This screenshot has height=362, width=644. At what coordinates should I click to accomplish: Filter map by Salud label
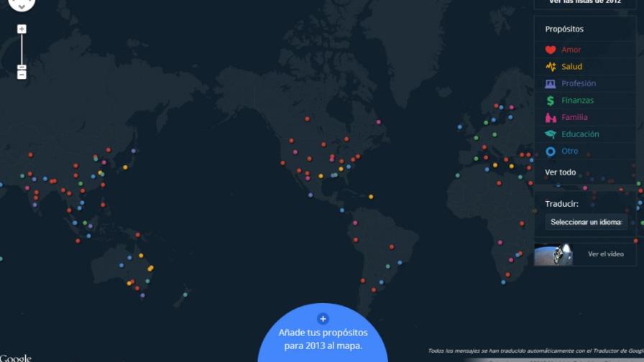[571, 67]
